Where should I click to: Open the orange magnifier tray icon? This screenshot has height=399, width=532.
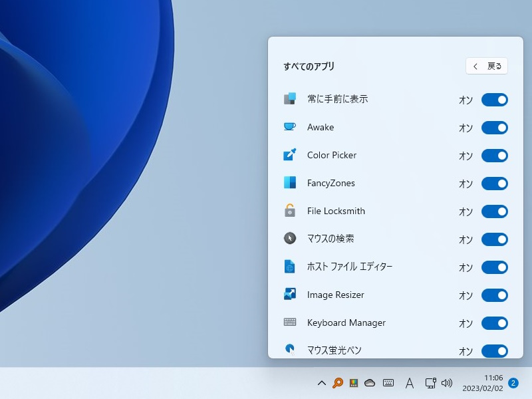tap(338, 383)
